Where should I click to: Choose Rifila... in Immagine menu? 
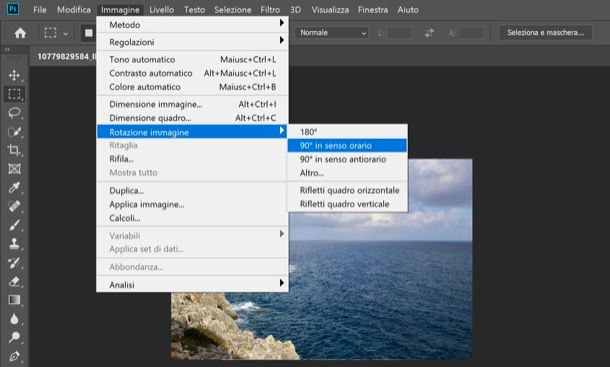tap(193, 159)
